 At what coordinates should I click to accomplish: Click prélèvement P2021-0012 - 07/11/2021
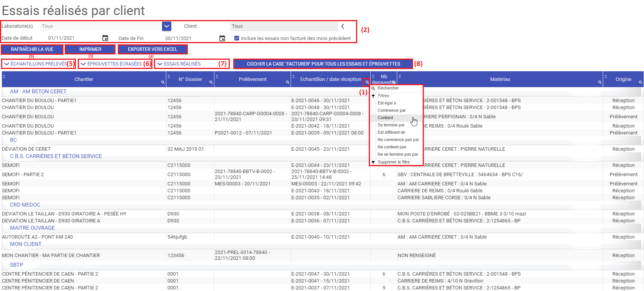point(243,133)
